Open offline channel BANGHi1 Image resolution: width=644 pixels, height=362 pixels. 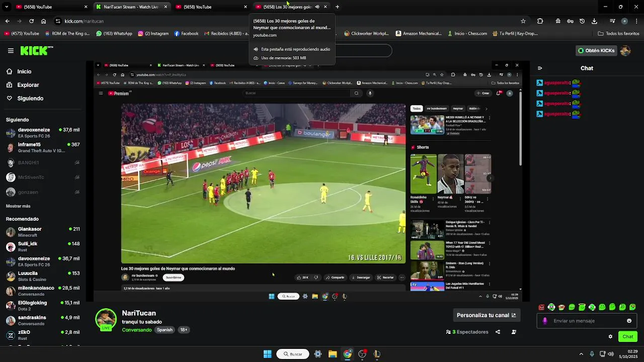coord(43,162)
